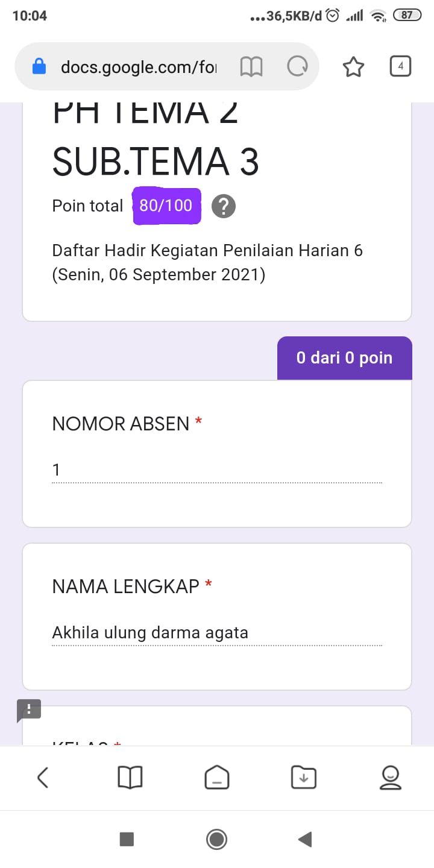Click the question mark help icon beside score
This screenshot has width=434, height=868.
point(224,207)
